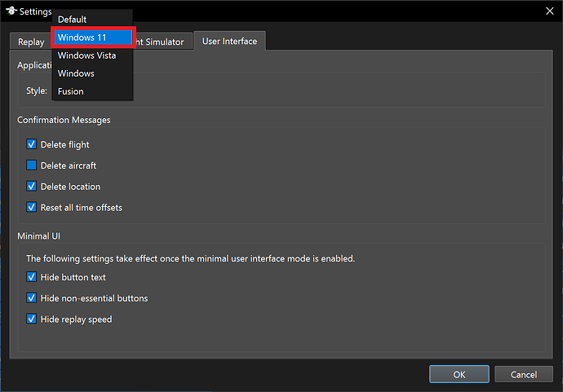Open the partially hidden Flight Simulator tab
Image resolution: width=563 pixels, height=392 pixels.
coord(163,42)
